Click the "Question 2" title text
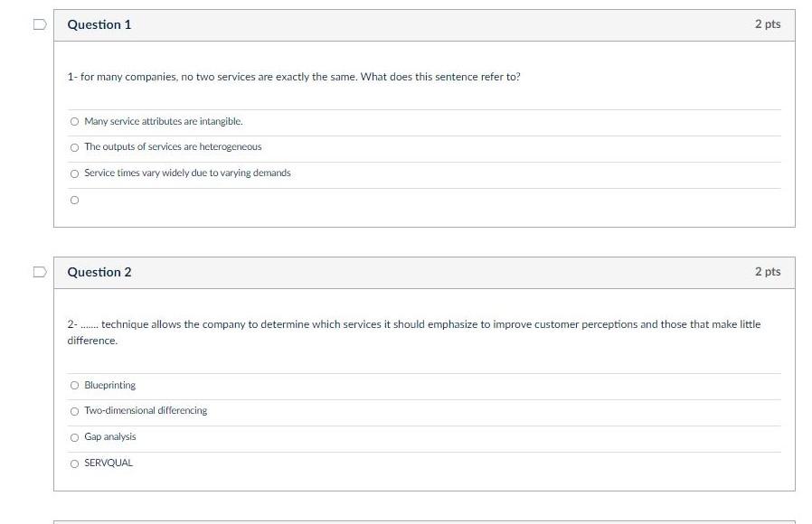The width and height of the screenshot is (812, 524). coord(98,271)
